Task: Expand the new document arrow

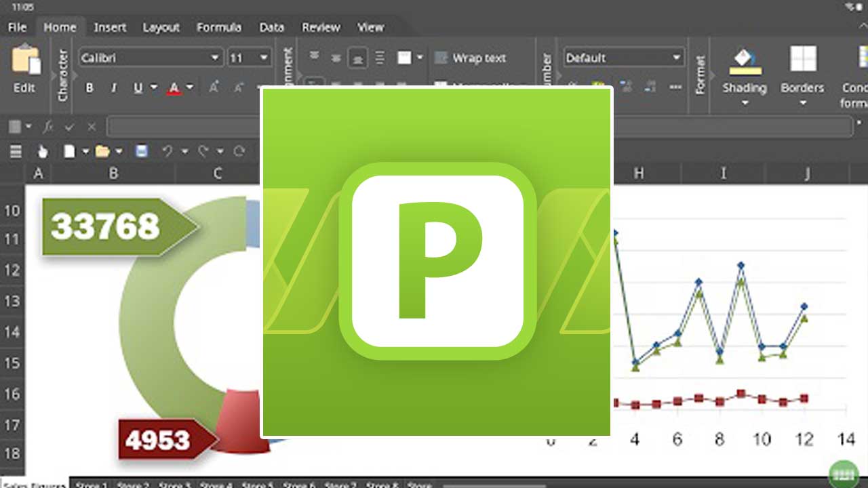Action: coord(85,151)
